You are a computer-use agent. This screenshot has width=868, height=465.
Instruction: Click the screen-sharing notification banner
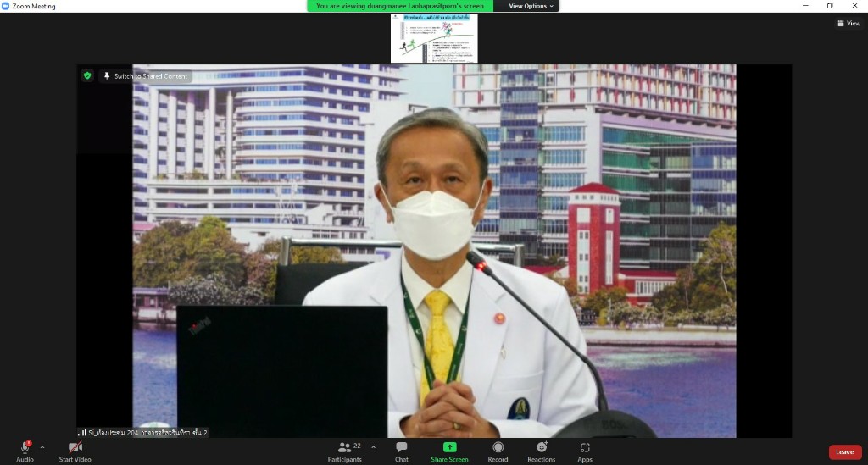(400, 6)
